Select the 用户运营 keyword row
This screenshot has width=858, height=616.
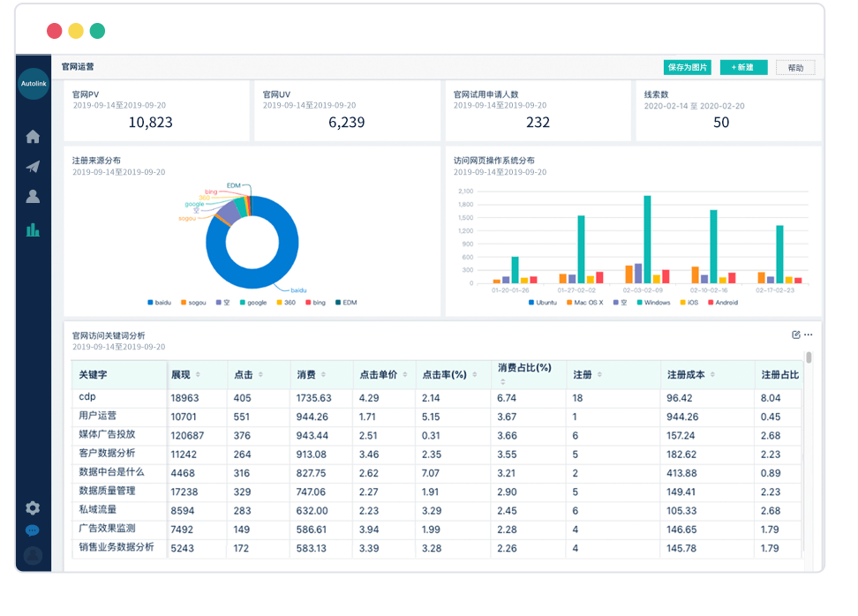(437, 417)
